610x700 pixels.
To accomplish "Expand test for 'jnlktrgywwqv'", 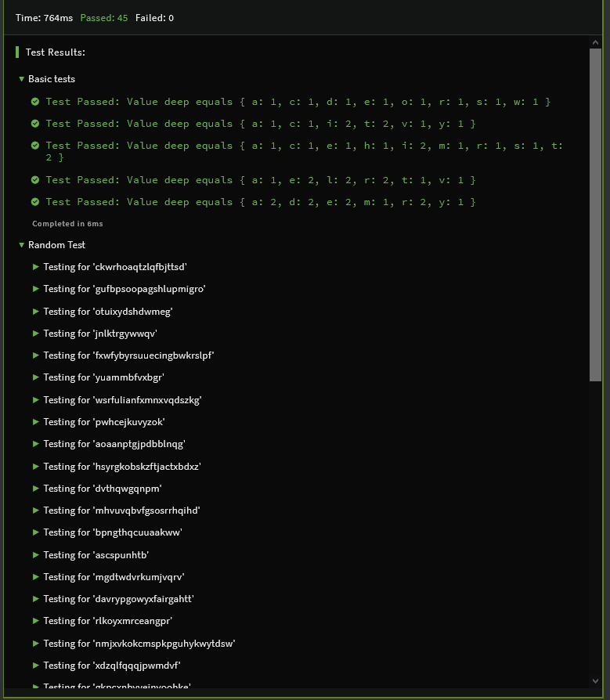I will [36, 334].
